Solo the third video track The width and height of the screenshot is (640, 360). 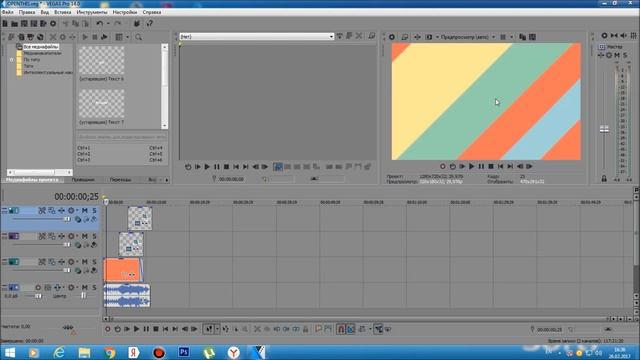tap(94, 262)
